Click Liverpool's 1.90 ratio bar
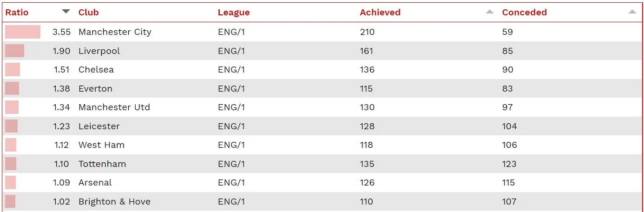 click(14, 51)
